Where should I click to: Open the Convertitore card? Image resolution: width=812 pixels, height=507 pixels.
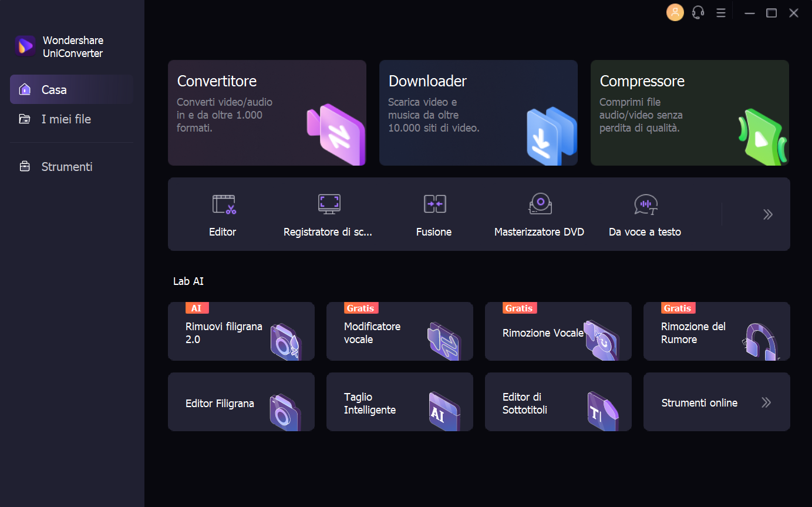[267, 113]
